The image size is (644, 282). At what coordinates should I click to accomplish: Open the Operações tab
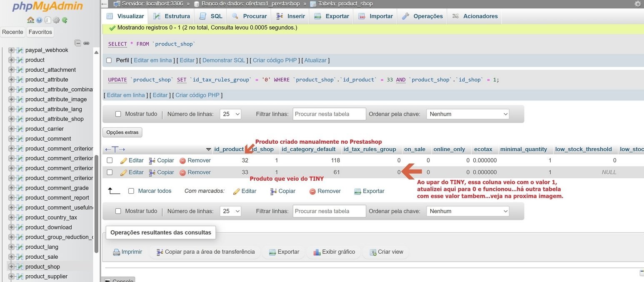pyautogui.click(x=422, y=16)
